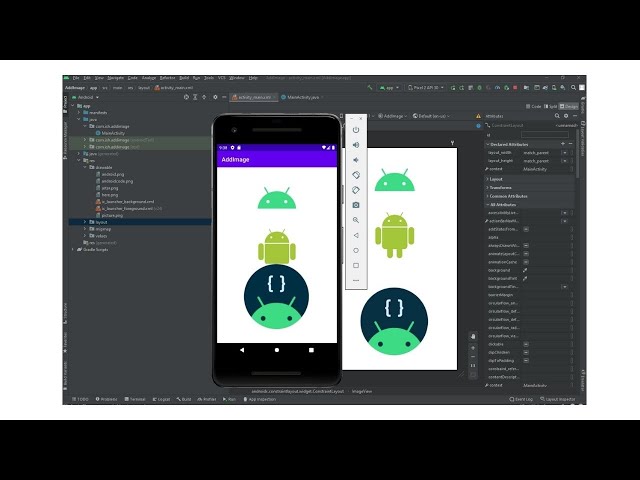The width and height of the screenshot is (640, 480).
Task: Switch editor to Code view mode
Action: point(533,106)
